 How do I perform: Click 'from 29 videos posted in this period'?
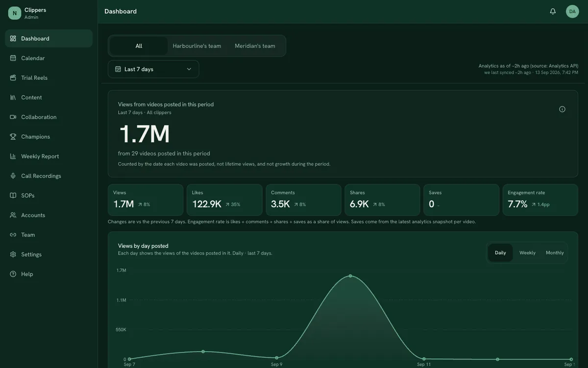(164, 154)
